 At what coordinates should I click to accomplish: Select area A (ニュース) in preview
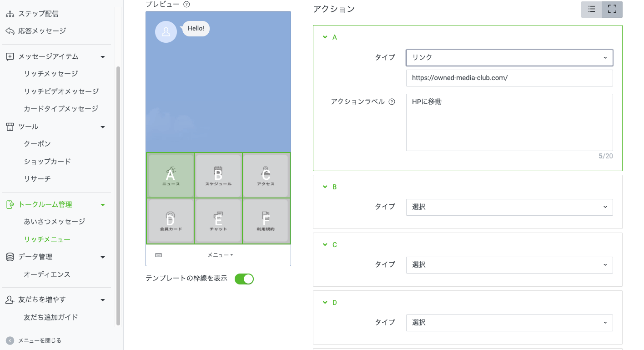pos(171,175)
